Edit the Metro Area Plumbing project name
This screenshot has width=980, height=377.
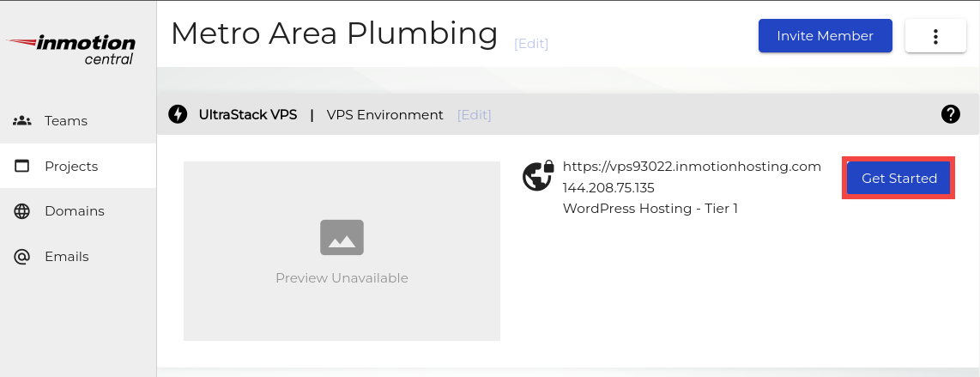point(530,44)
